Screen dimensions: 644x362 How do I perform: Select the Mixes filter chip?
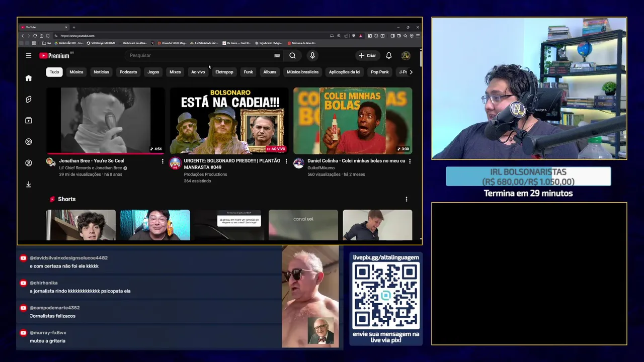(175, 72)
